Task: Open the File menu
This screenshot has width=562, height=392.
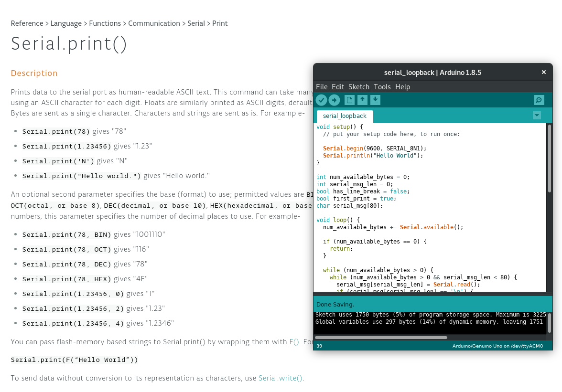Action: (x=322, y=87)
